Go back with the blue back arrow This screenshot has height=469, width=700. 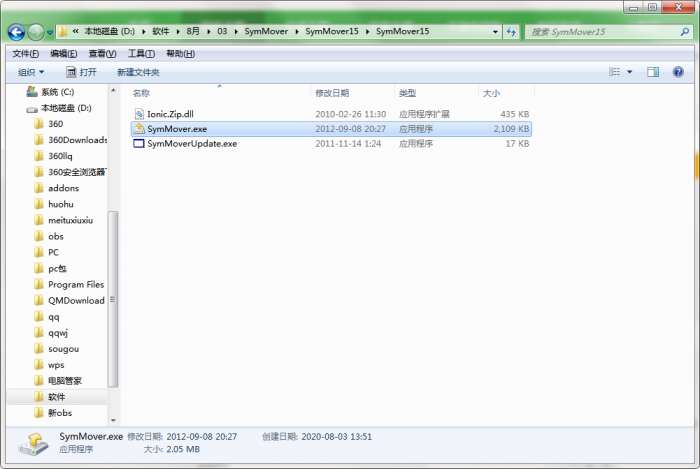pos(16,32)
